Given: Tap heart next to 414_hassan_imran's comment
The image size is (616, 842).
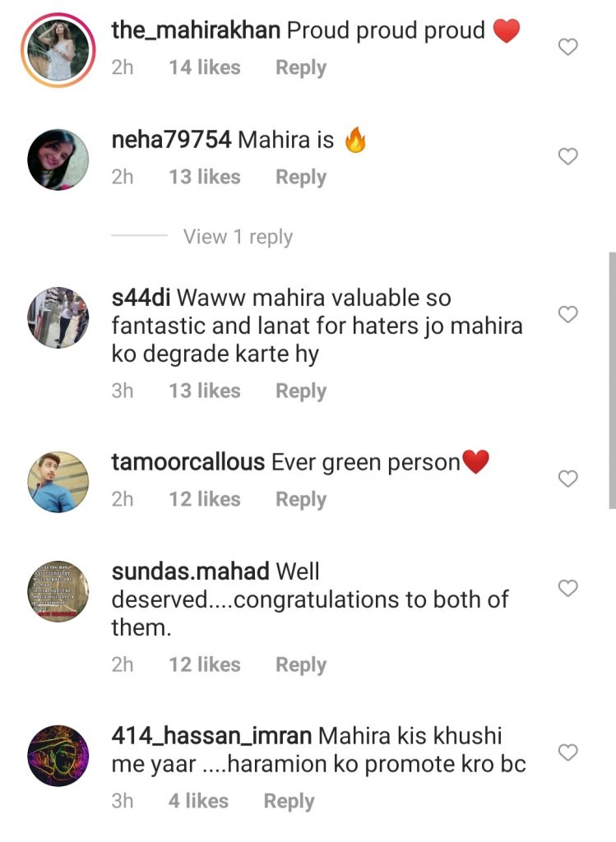Looking at the screenshot, I should (x=567, y=753).
